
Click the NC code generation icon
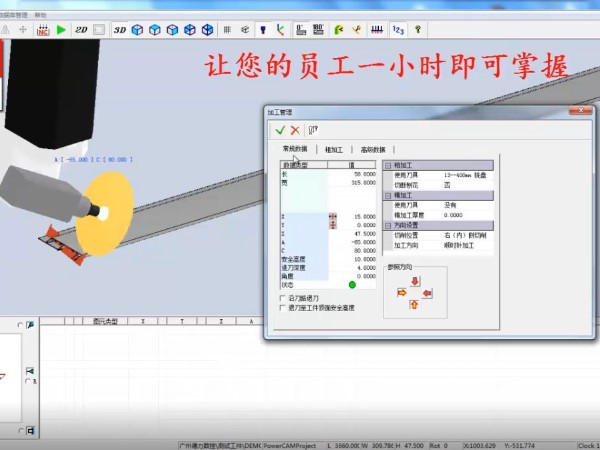[x=42, y=30]
